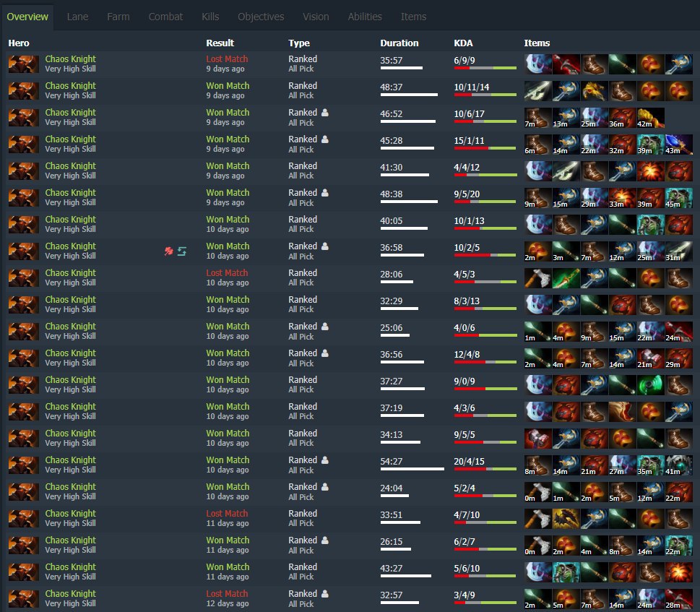Open the Lost Match link dated 11 days ago
Viewport: 700px width, 612px height.
[x=227, y=513]
